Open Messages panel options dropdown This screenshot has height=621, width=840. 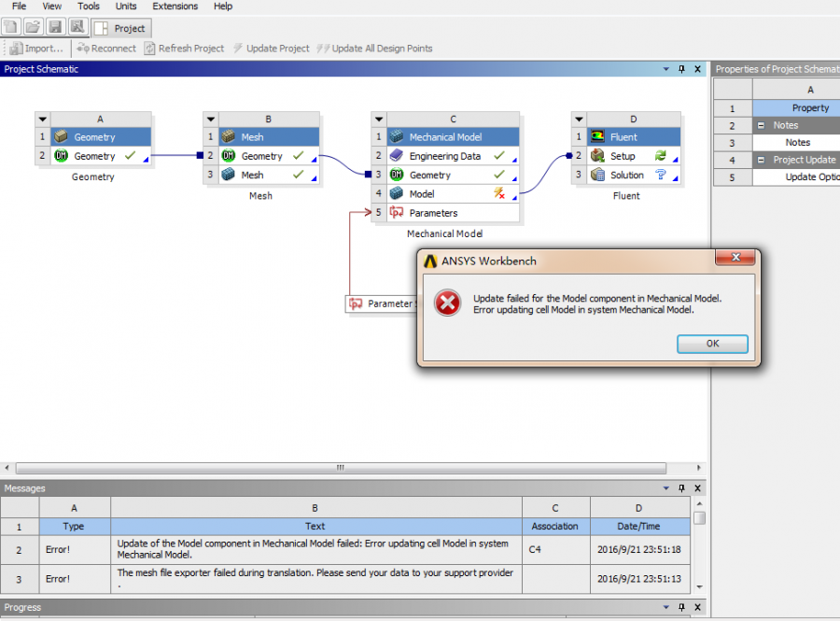tap(665, 488)
